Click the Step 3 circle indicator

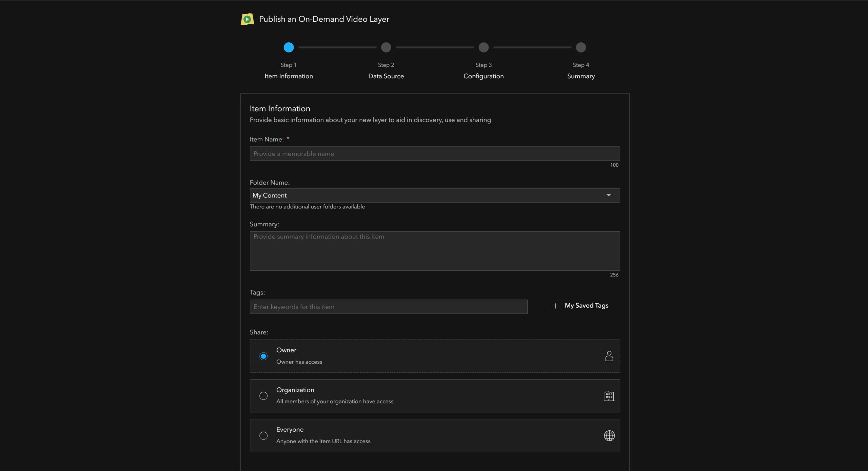point(484,47)
